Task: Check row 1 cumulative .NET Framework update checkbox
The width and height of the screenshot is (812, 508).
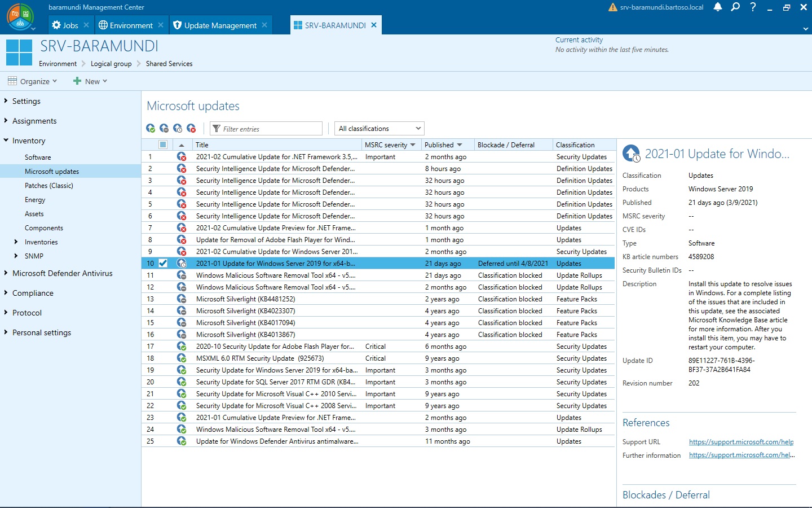Action: coord(163,156)
